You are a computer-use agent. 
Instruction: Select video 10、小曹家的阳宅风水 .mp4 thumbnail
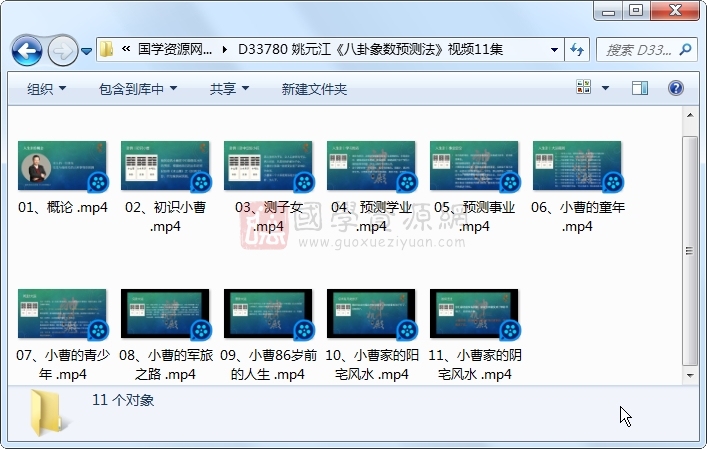point(371,314)
